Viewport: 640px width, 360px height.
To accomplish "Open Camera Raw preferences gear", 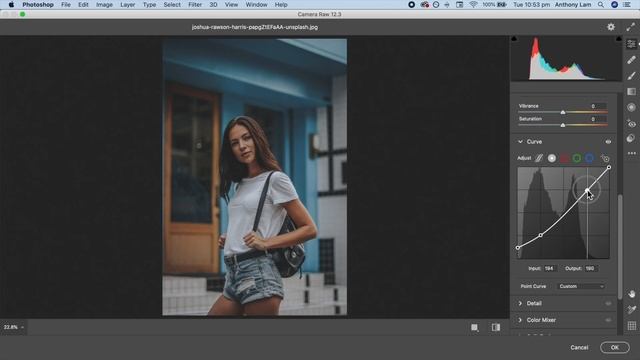I will 611,27.
